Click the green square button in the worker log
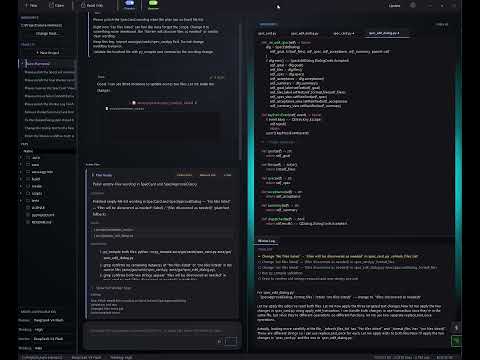 click(x=456, y=340)
